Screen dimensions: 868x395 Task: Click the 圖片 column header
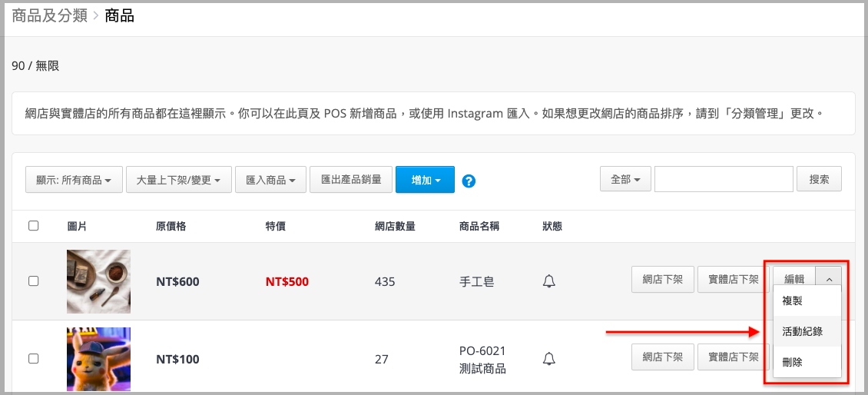[77, 226]
